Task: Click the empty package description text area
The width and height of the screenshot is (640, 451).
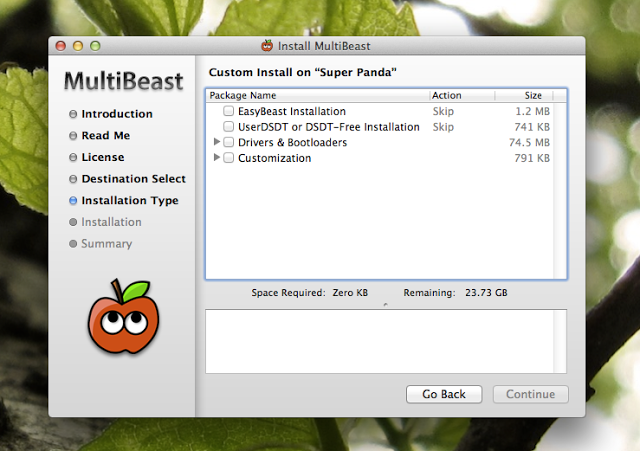Action: (x=385, y=342)
